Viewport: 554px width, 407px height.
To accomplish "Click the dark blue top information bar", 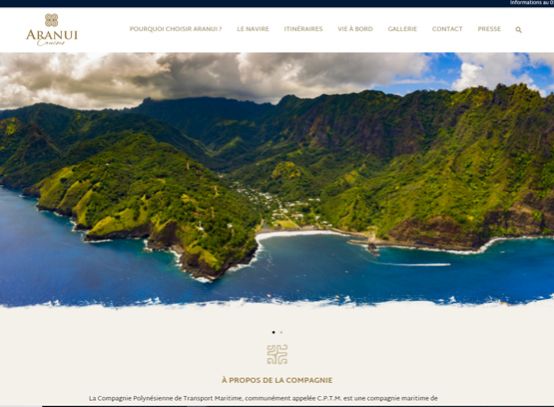I will tap(277, 3).
